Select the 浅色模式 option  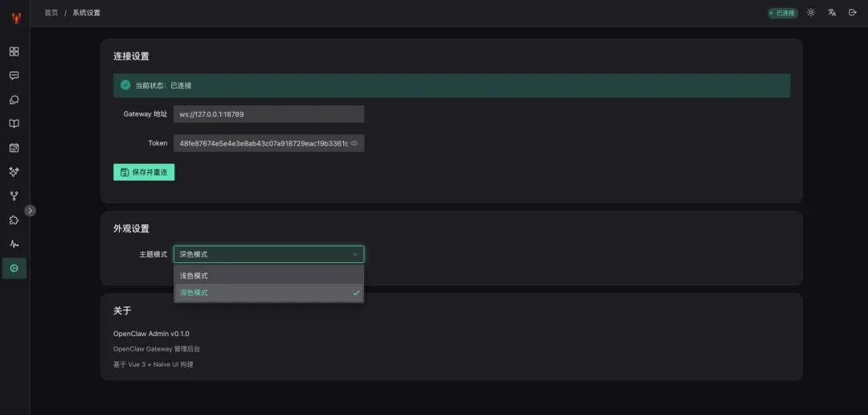pos(268,276)
